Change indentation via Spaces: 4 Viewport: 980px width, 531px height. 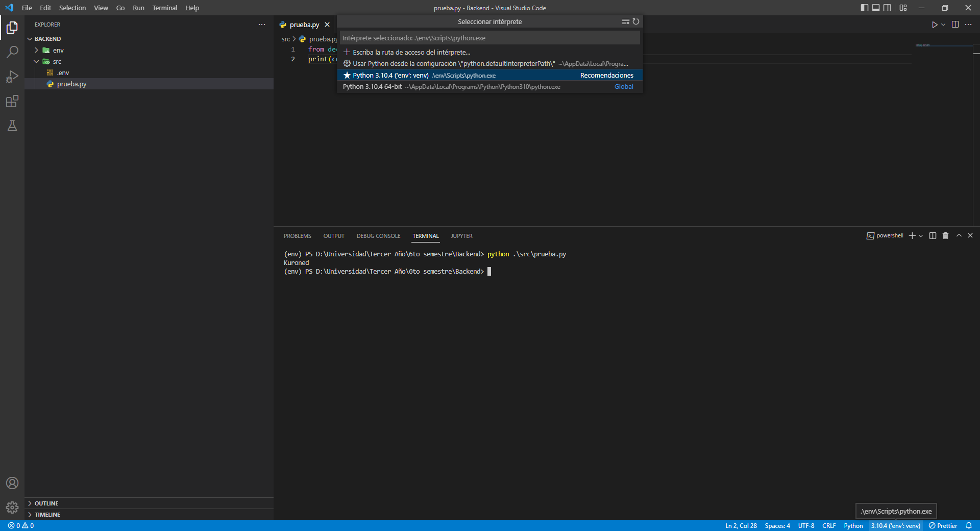click(777, 525)
